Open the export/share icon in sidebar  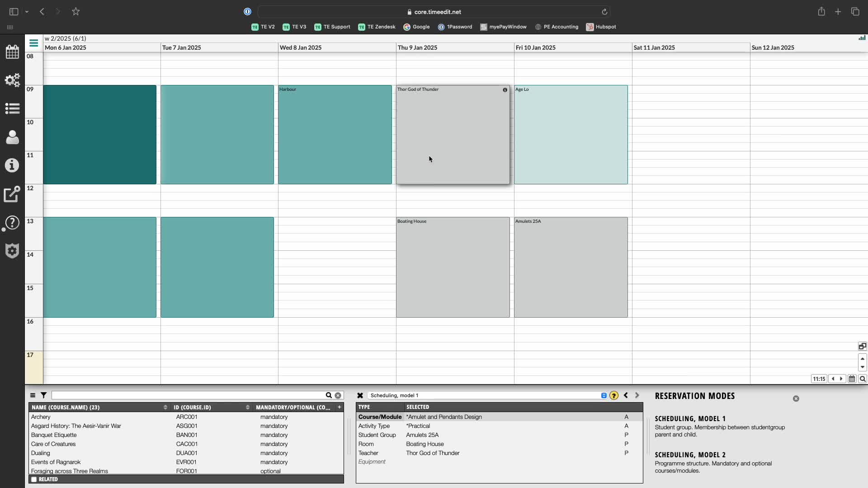click(x=12, y=194)
